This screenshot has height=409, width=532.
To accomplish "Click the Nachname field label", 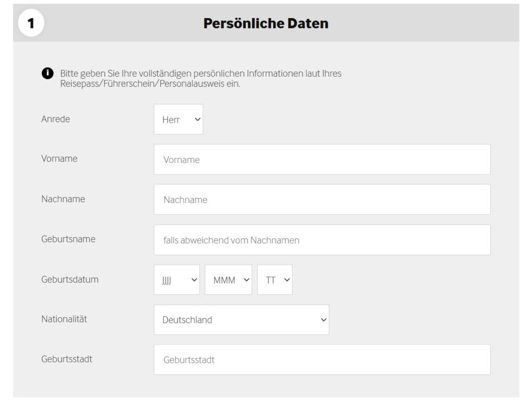I will (x=63, y=199).
